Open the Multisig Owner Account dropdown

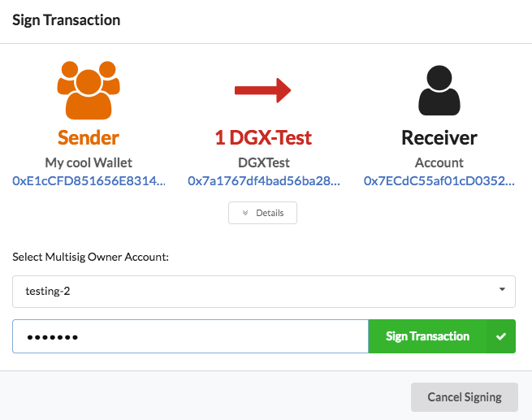click(x=263, y=291)
